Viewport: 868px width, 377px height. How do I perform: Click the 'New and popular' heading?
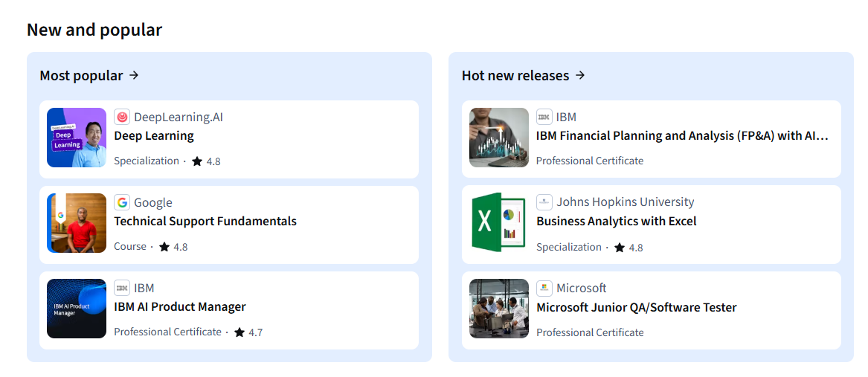[x=94, y=29]
